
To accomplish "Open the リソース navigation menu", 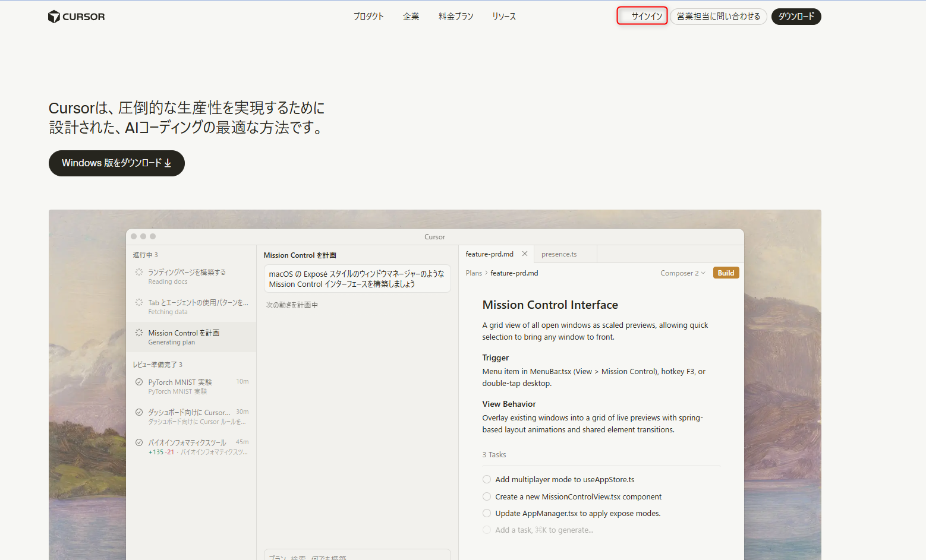I will (x=503, y=17).
